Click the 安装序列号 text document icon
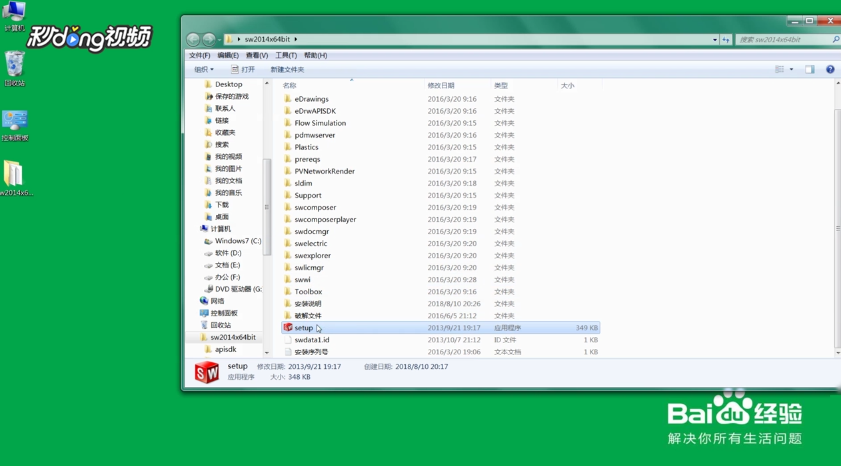The image size is (841, 466). 288,352
